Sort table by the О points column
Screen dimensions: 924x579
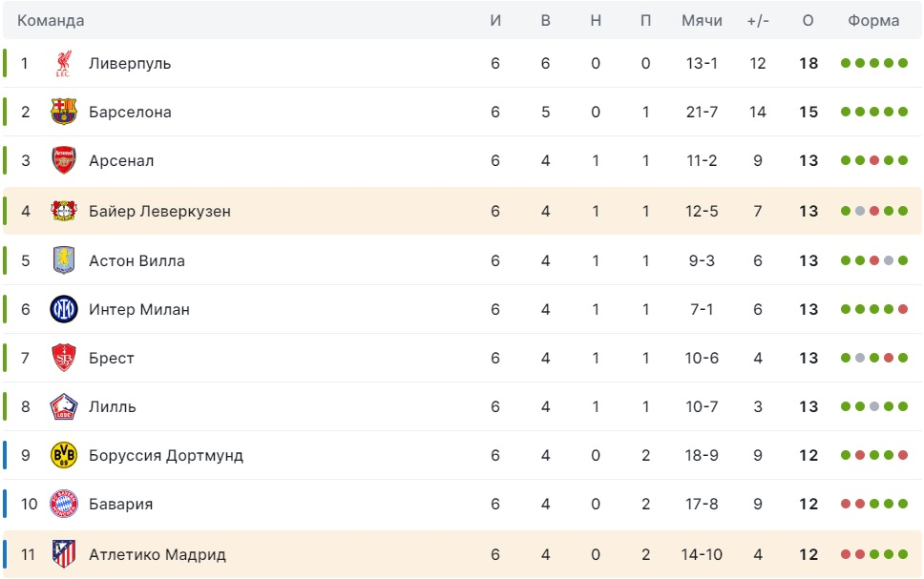tap(808, 21)
